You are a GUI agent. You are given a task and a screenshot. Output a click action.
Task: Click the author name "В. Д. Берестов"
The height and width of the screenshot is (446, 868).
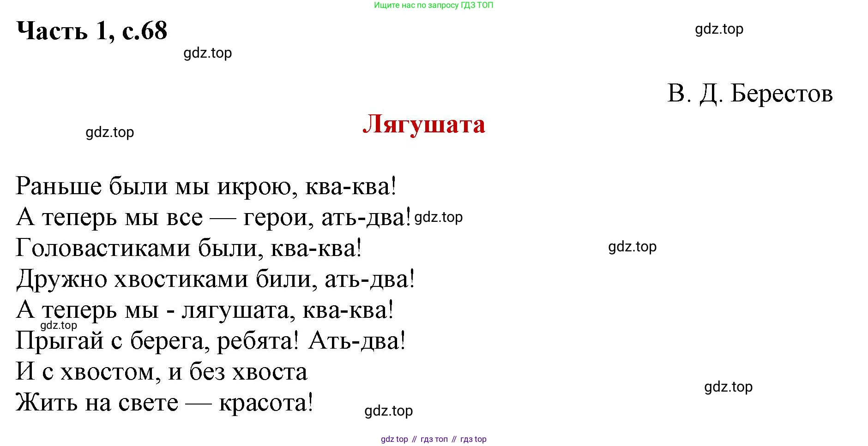point(750,94)
